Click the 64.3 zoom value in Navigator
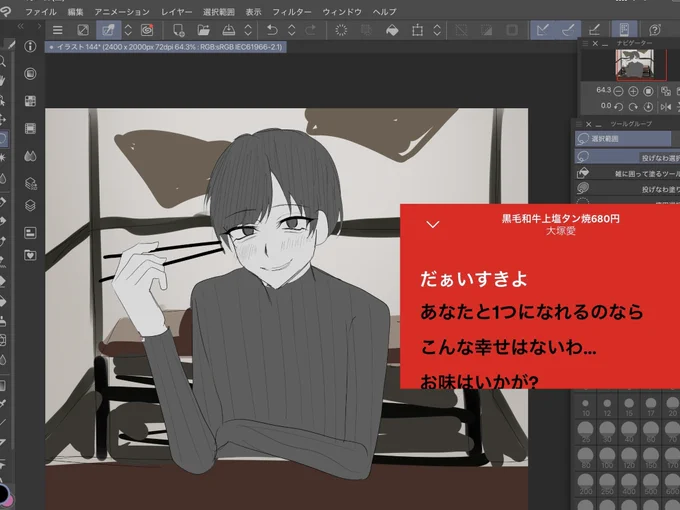 603,90
